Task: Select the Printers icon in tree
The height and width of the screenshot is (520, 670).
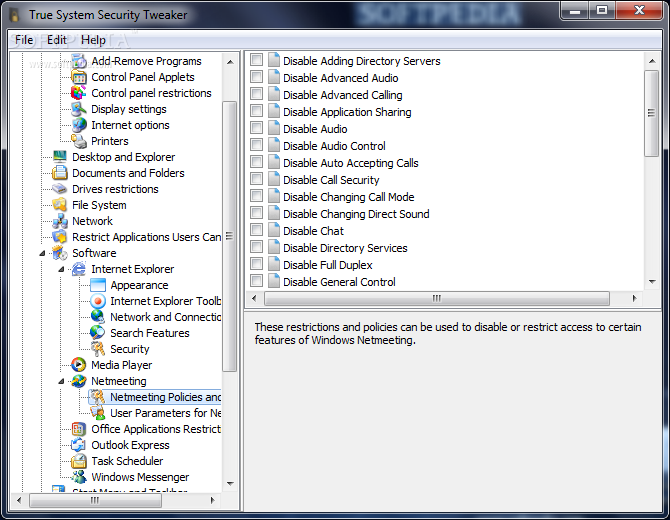Action: click(79, 141)
